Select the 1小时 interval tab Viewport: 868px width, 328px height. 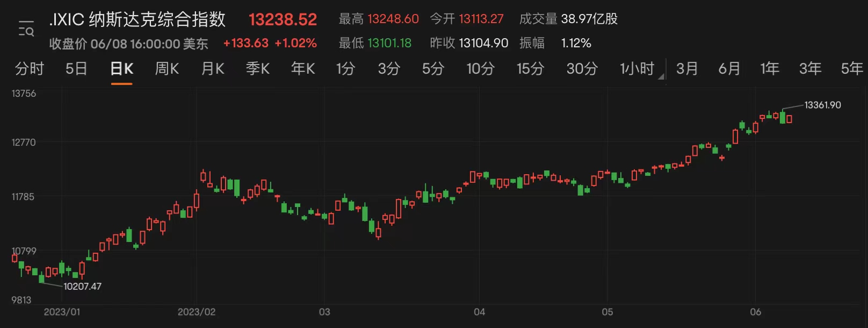pos(637,69)
